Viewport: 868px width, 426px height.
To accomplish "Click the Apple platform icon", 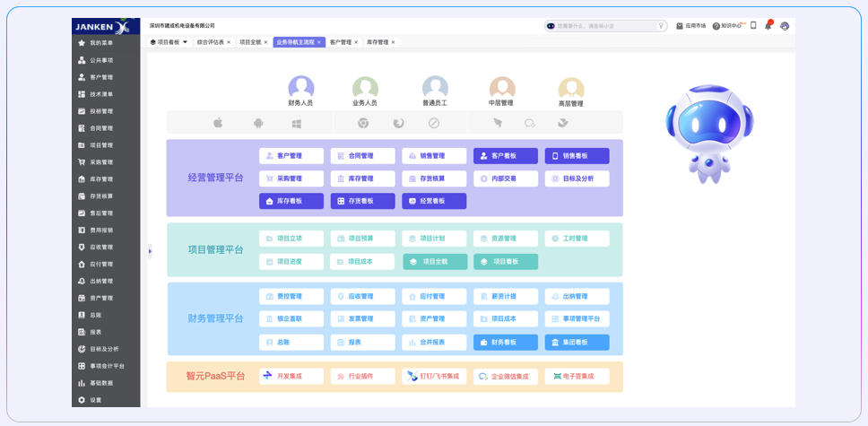I will coord(217,124).
